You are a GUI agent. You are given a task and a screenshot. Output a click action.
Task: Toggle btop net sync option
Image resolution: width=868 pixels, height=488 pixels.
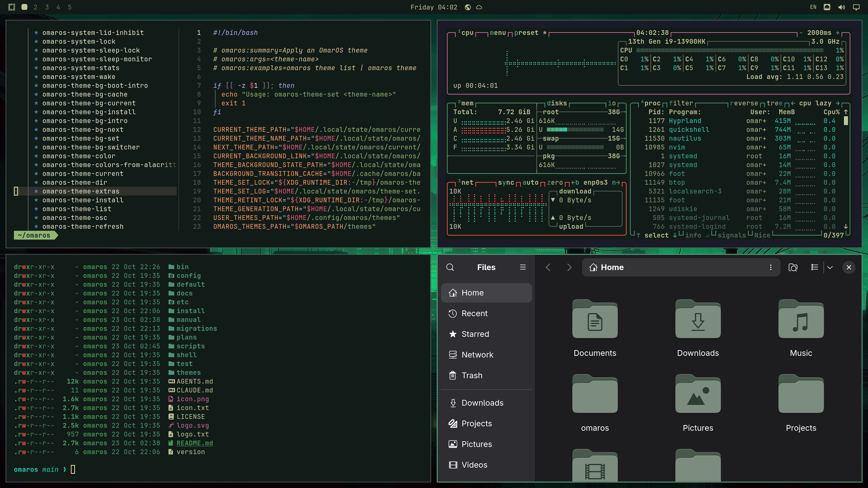click(506, 183)
